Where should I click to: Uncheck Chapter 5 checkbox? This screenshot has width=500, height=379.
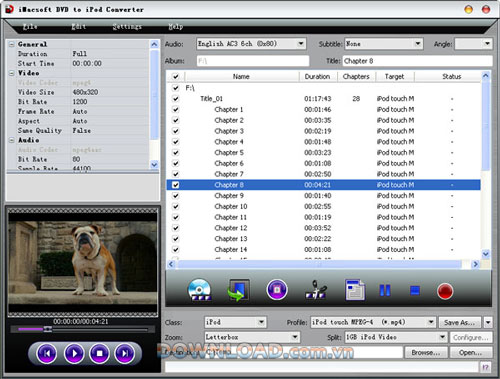176,152
